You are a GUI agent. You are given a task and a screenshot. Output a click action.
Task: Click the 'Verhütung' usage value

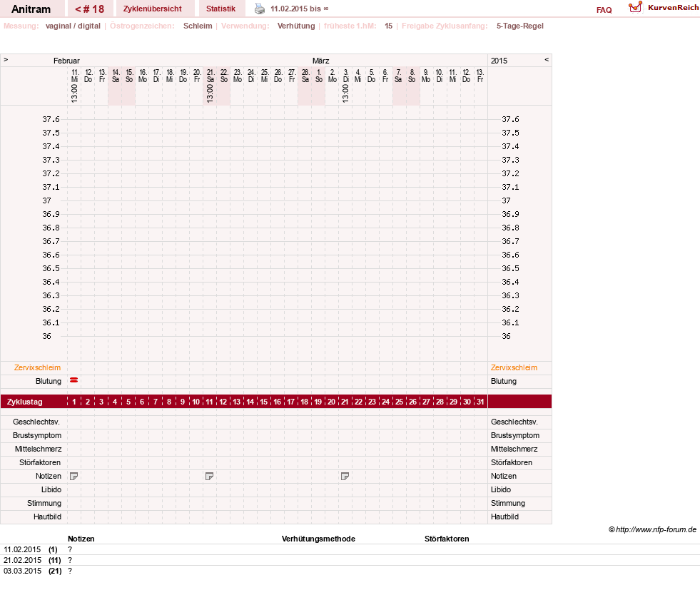[x=296, y=26]
